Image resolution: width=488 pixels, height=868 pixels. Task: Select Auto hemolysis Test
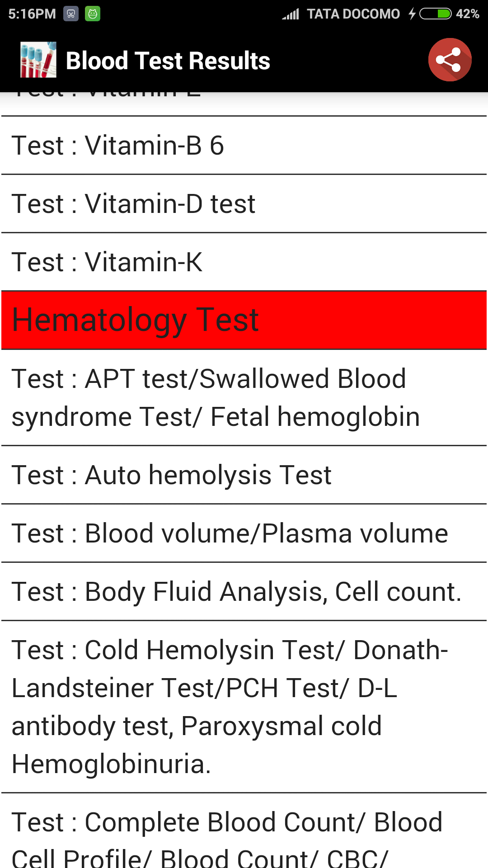[244, 475]
